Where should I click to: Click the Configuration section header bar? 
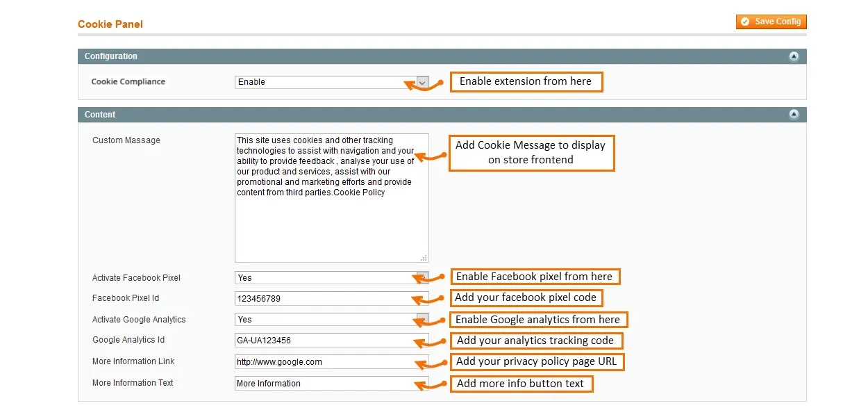pos(417,56)
